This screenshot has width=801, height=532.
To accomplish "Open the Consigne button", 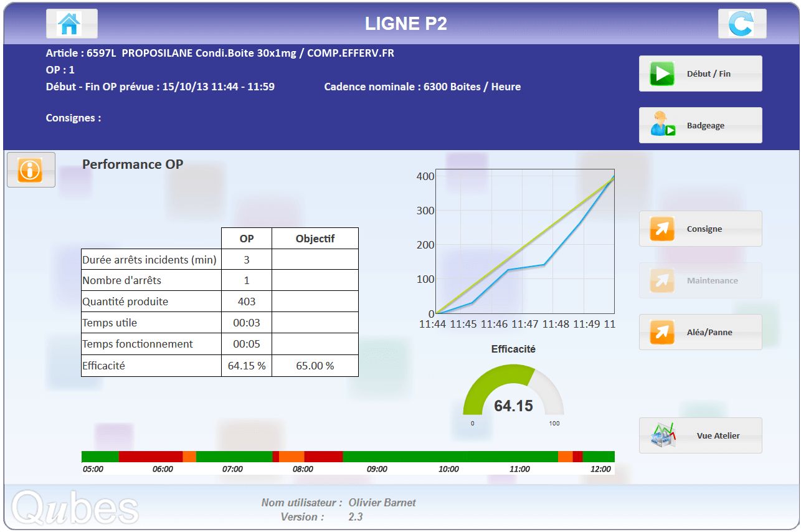I will [700, 229].
